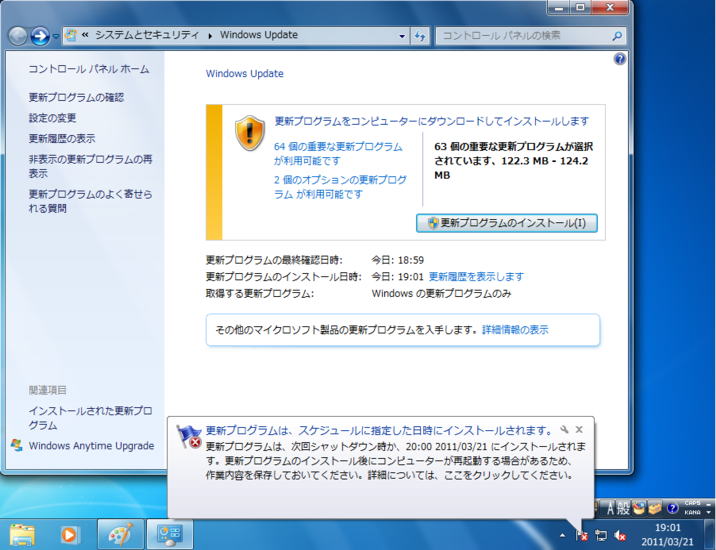Open Windows Explorer from taskbar
Screen dimensions: 716x550
[22, 534]
